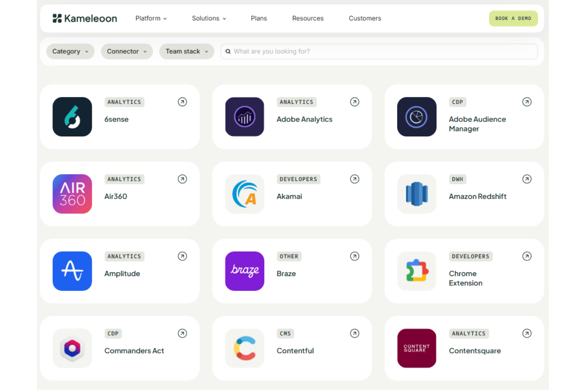Click the arrow icon on Amplitude card

[182, 256]
